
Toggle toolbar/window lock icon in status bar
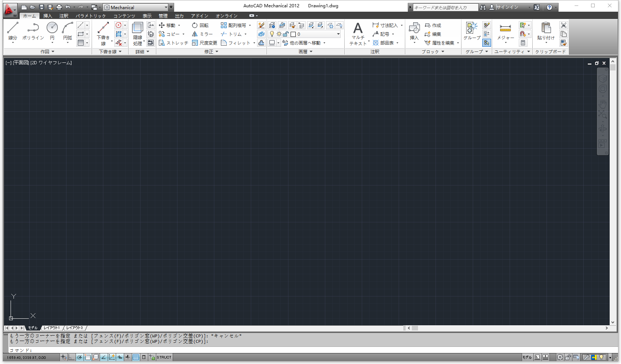pos(568,357)
